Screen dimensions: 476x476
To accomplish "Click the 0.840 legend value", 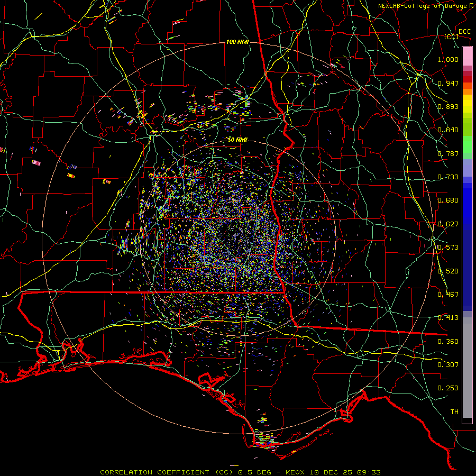I will point(448,130).
